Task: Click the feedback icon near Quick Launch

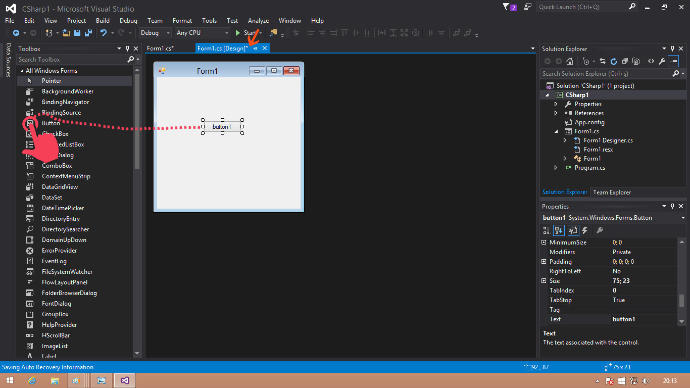Action: click(527, 7)
